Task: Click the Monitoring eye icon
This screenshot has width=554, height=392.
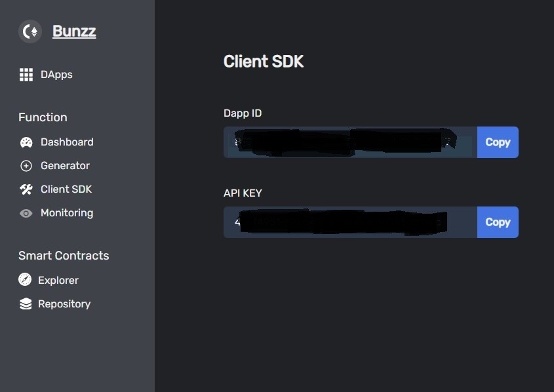Action: 26,213
